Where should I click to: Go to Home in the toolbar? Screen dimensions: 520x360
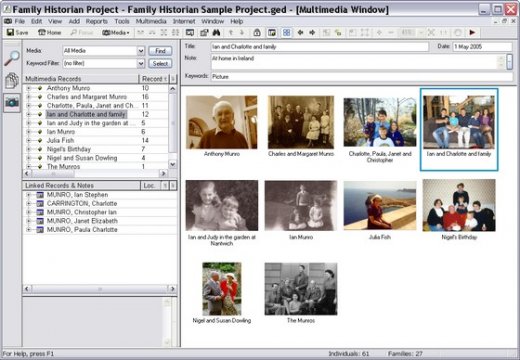coord(49,32)
